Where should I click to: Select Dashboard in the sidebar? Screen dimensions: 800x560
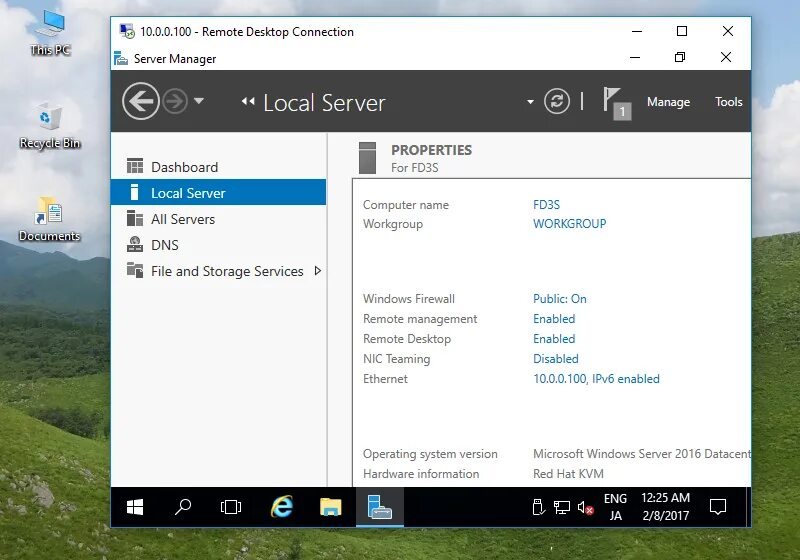click(218, 167)
